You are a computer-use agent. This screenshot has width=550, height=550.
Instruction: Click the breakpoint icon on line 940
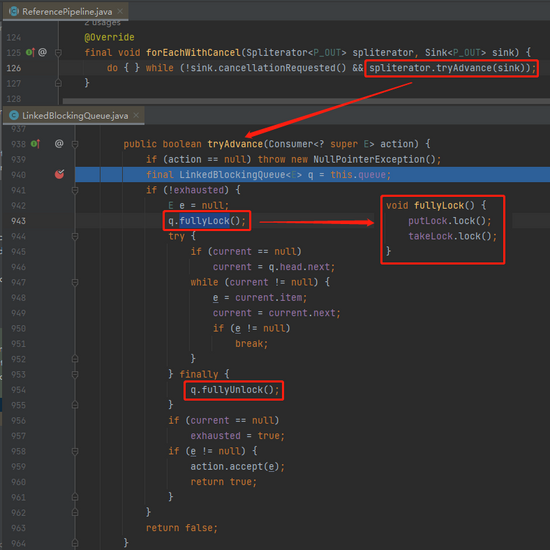[59, 174]
